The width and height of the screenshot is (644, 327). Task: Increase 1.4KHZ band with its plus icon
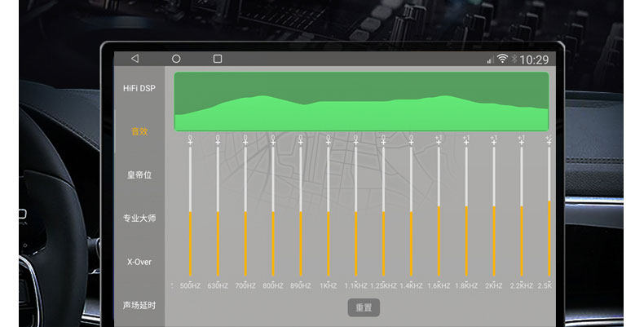[411, 142]
